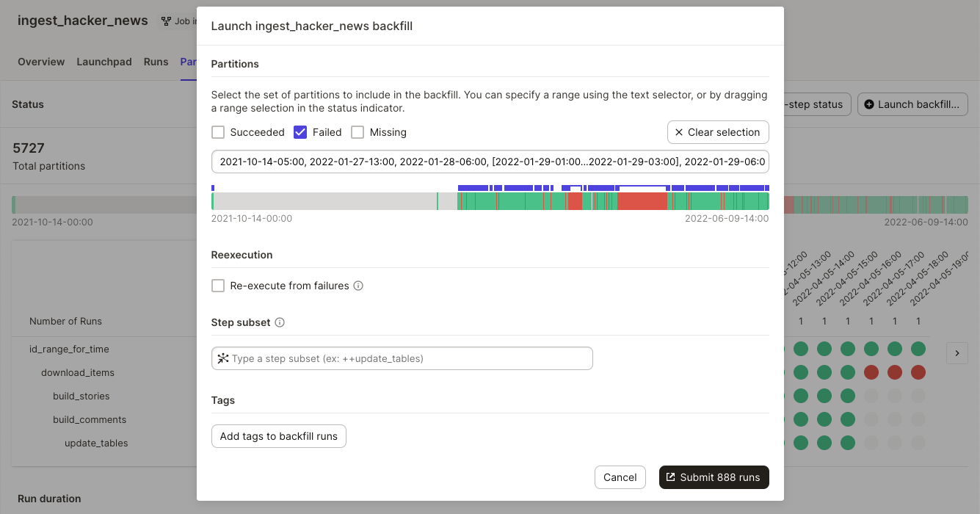Click Launch backfill... button behind the dialog
This screenshot has width=980, height=514.
click(912, 104)
